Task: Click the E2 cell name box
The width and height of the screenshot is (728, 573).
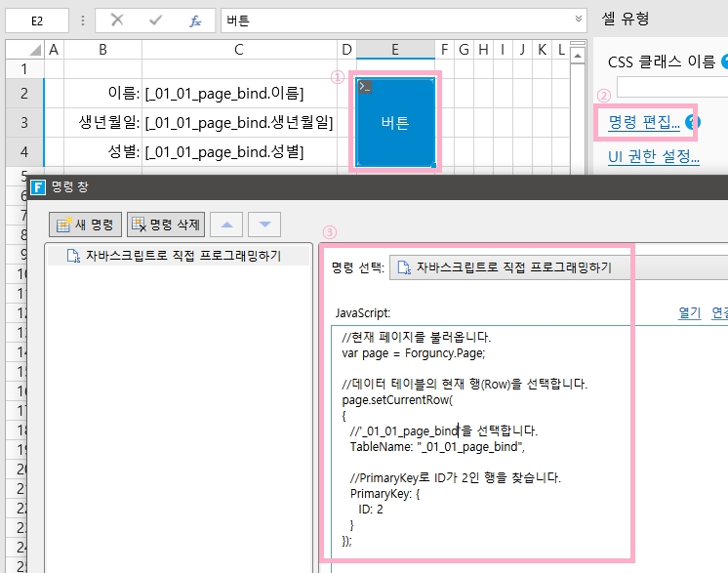Action: point(36,20)
